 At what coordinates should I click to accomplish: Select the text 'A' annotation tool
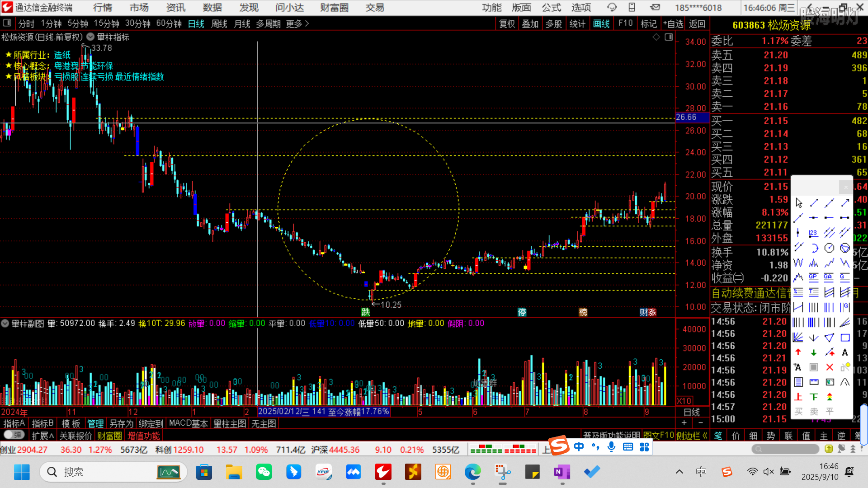pos(844,352)
